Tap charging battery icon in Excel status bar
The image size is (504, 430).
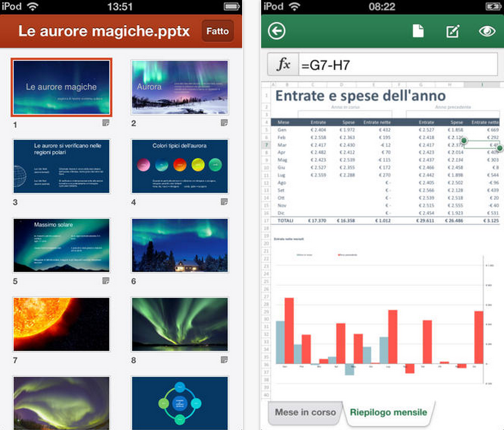click(494, 6)
